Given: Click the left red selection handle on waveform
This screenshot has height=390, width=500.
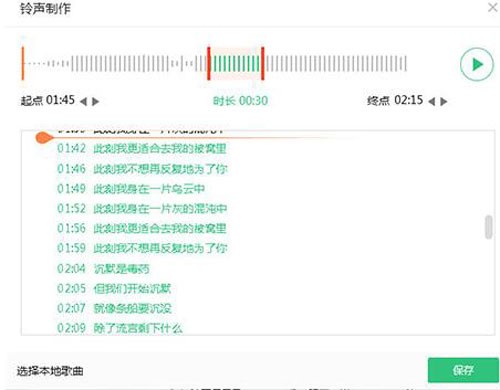Looking at the screenshot, I should click(x=209, y=63).
